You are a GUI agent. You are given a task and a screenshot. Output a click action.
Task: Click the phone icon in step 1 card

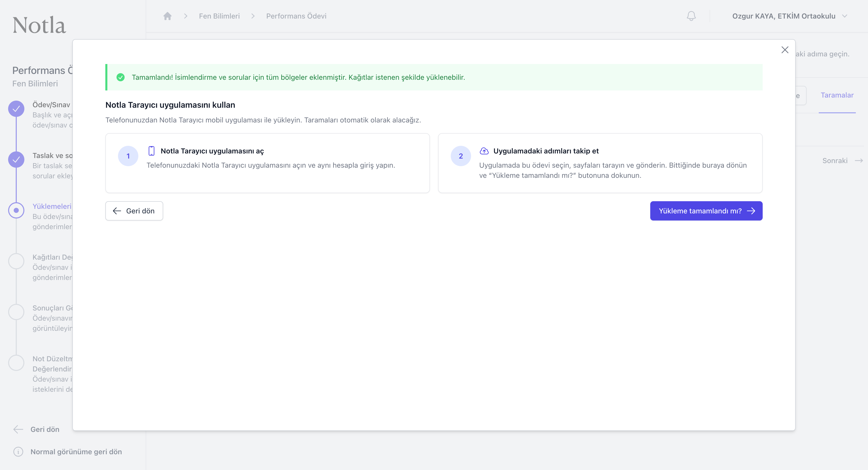(152, 151)
